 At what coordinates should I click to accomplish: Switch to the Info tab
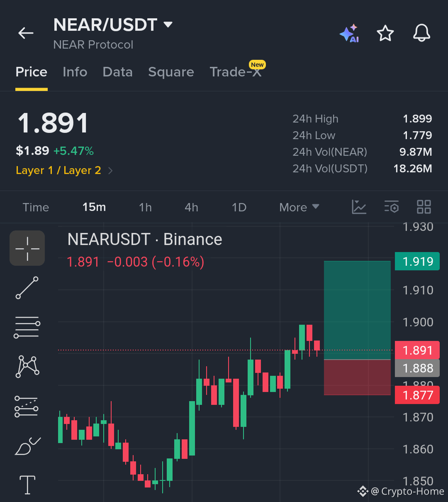(75, 72)
